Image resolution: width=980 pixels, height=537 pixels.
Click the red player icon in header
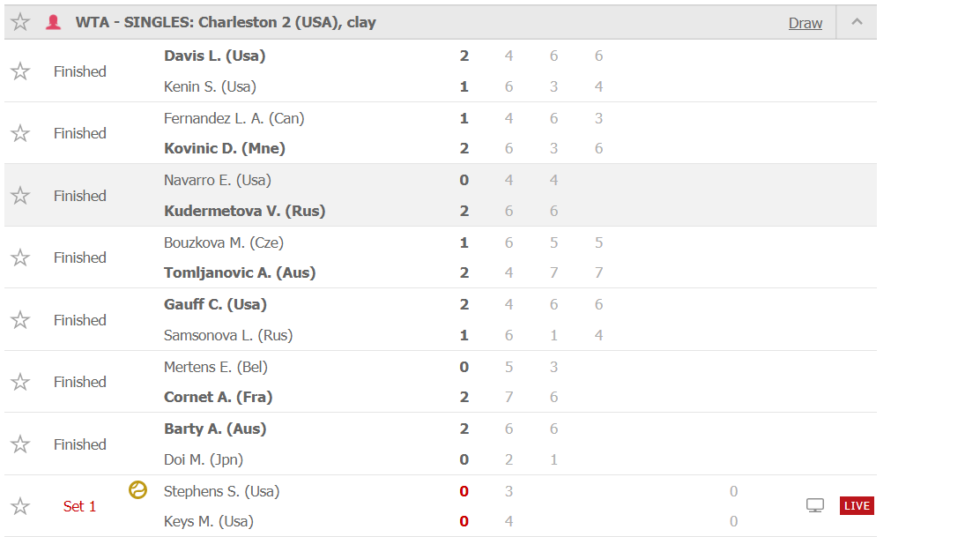click(x=54, y=22)
